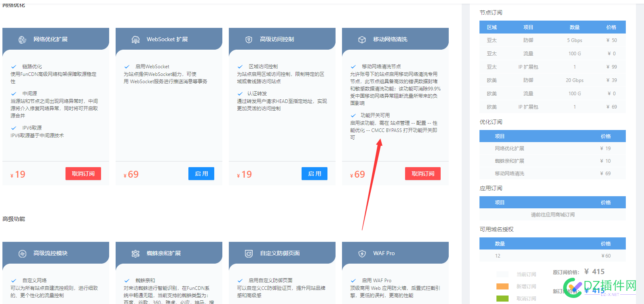Click the 高级功能 section heading

(14, 219)
